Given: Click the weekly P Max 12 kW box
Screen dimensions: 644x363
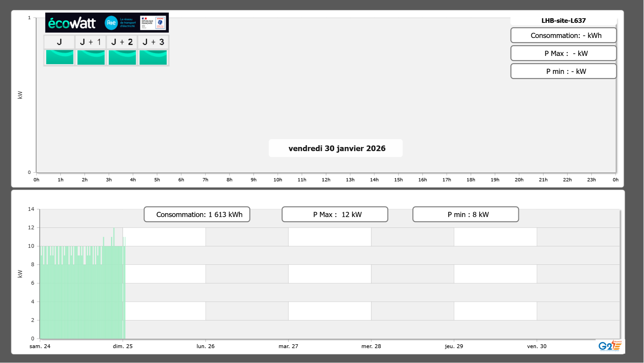Looking at the screenshot, I should point(335,214).
